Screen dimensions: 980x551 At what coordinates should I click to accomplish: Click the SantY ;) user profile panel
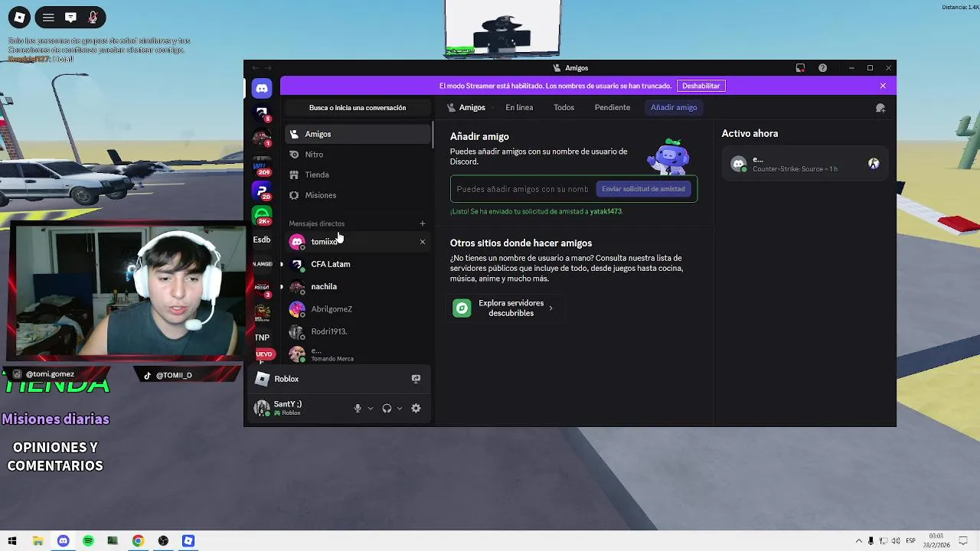[300, 408]
